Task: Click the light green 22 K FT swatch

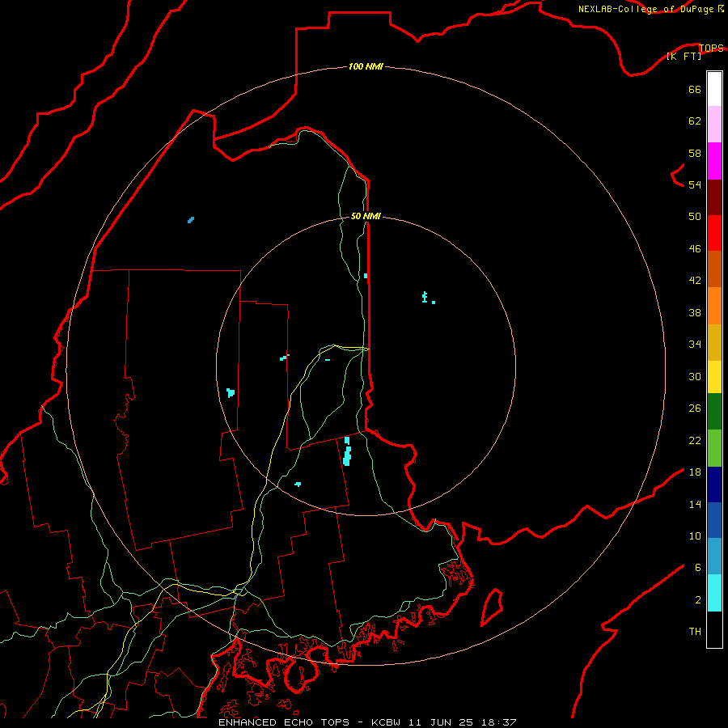Action: pyautogui.click(x=714, y=448)
